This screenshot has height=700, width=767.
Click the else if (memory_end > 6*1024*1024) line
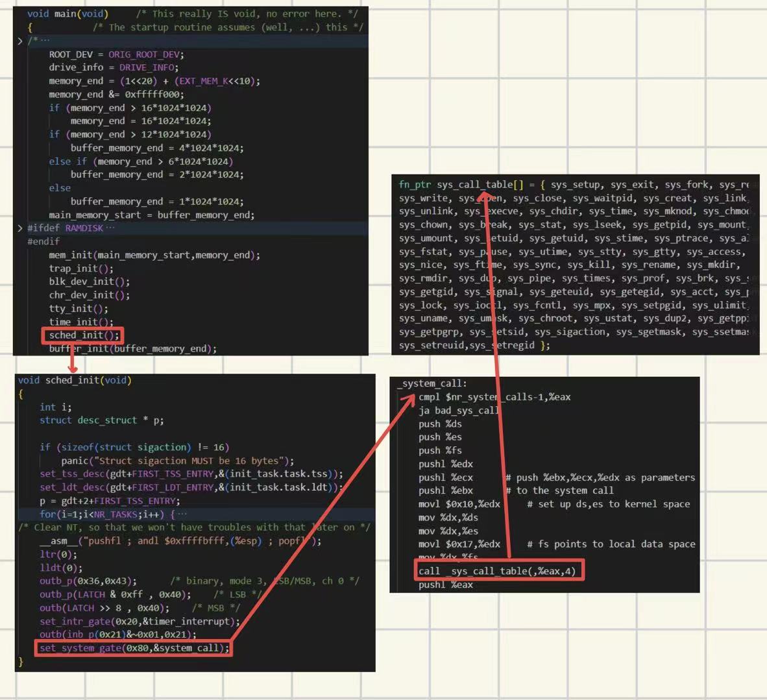point(141,161)
